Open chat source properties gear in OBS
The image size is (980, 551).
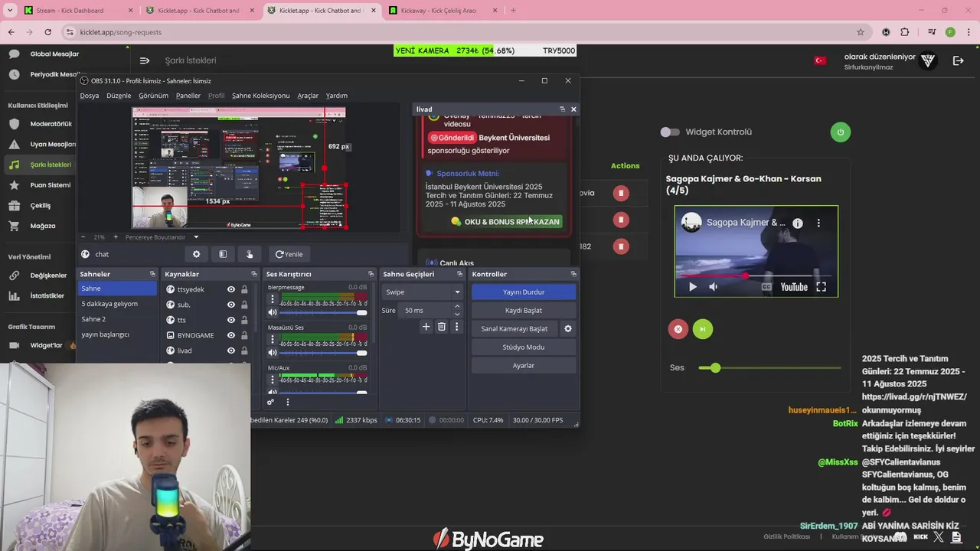tap(196, 254)
